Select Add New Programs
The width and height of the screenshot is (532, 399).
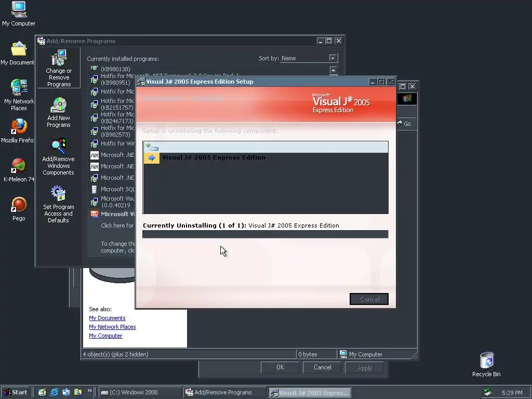[x=59, y=113]
